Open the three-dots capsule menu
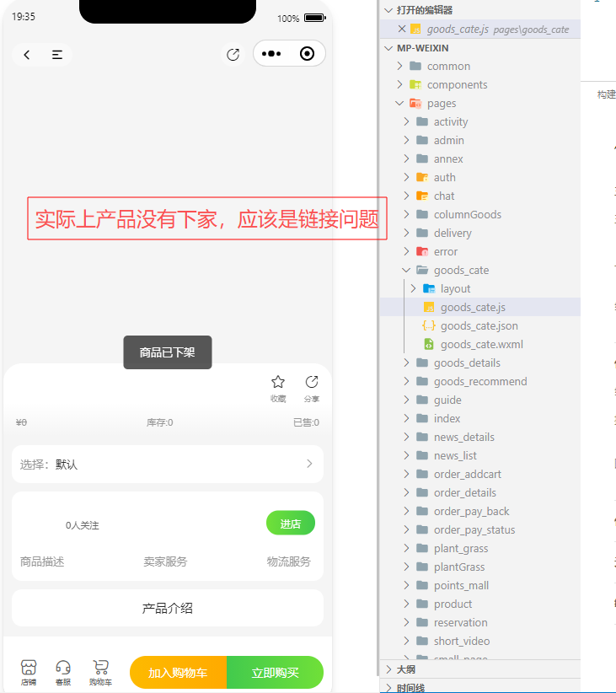The height and width of the screenshot is (693, 616). coord(271,53)
